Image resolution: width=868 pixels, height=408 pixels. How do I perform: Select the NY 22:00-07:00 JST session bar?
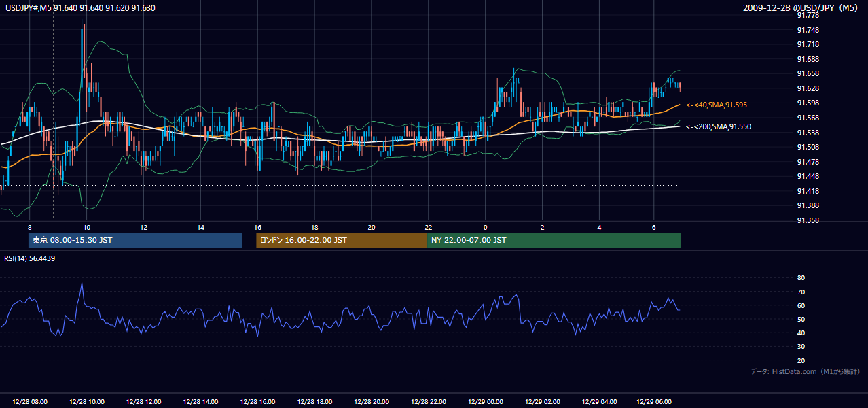554,240
